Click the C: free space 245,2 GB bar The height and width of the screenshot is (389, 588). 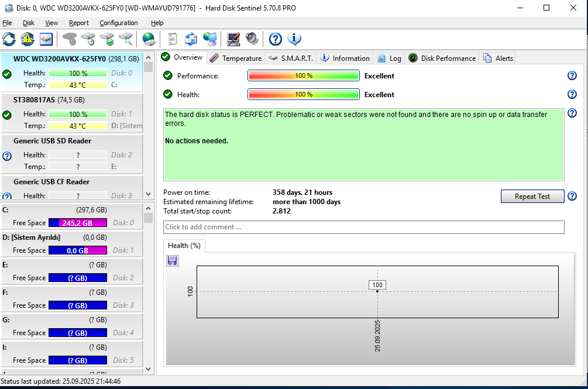(x=78, y=223)
